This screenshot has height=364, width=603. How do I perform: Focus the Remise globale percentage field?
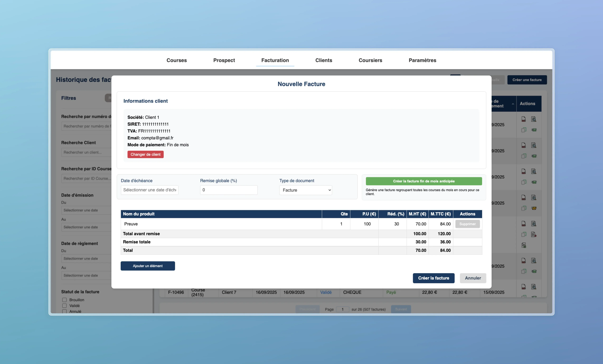coord(229,190)
